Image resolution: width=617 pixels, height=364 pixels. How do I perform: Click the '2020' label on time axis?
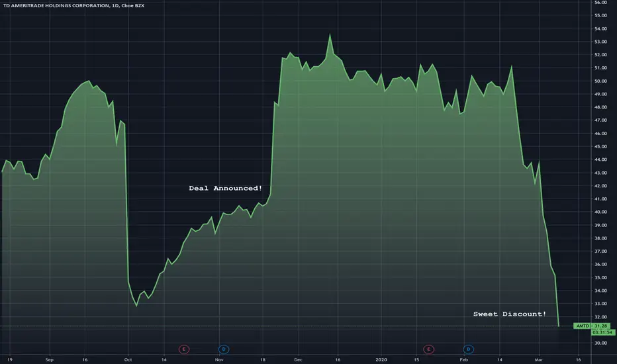pos(381,359)
